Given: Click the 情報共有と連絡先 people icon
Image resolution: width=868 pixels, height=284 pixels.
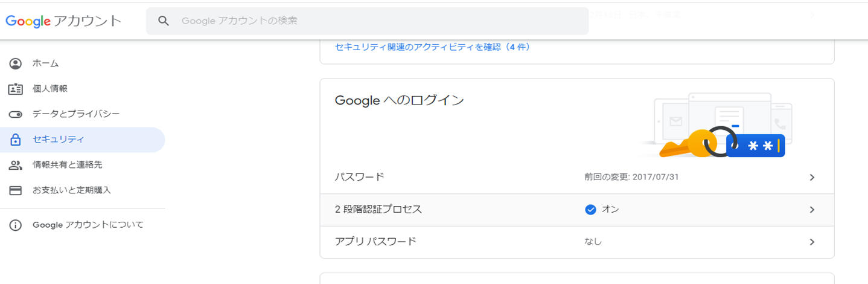Looking at the screenshot, I should coord(16,165).
